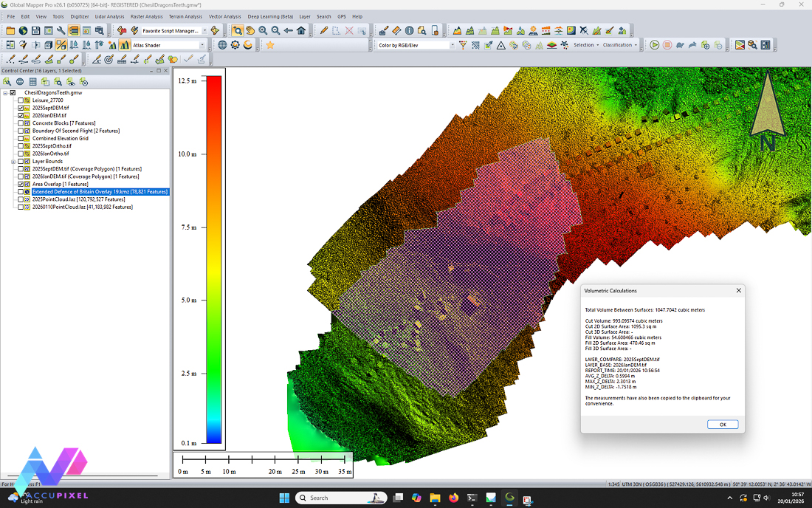Click the elevation legend color bar

(213, 259)
